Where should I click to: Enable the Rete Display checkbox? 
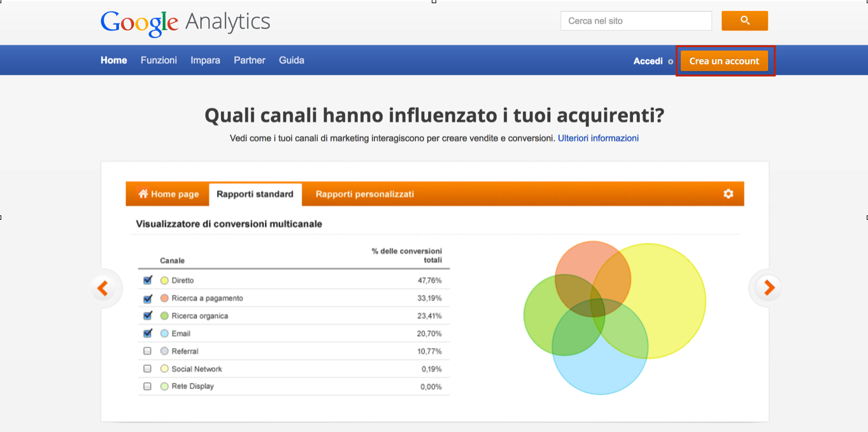coord(148,386)
